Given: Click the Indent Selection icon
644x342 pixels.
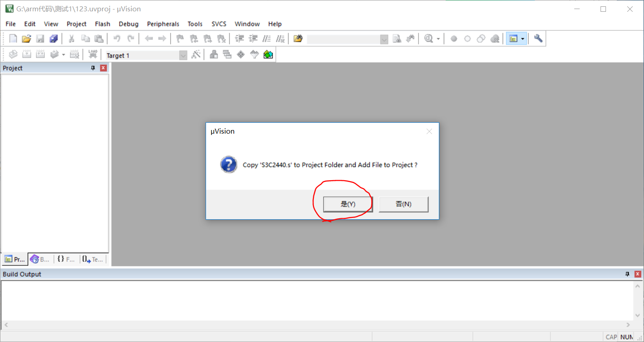Looking at the screenshot, I should click(240, 39).
